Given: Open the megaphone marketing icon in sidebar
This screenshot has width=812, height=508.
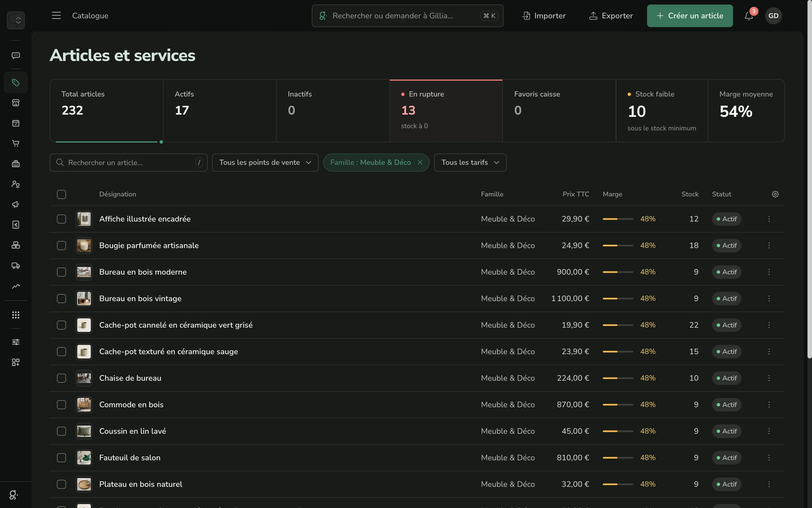Looking at the screenshot, I should coord(16,204).
